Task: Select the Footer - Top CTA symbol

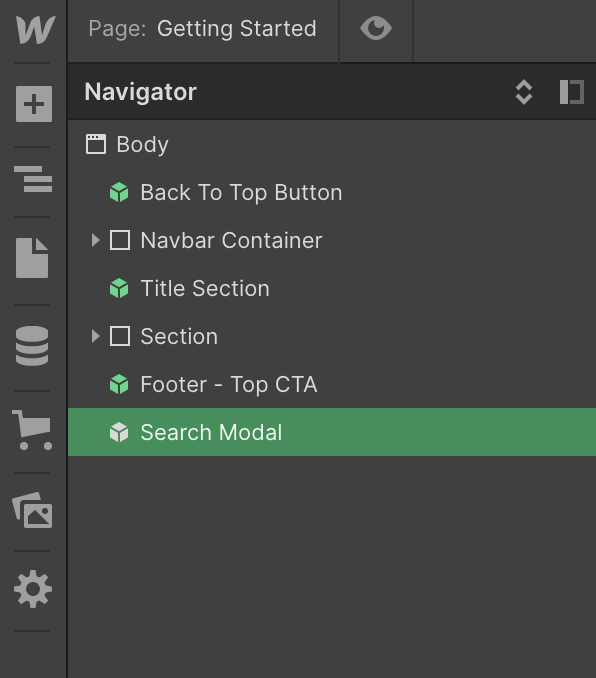Action: (x=332, y=384)
